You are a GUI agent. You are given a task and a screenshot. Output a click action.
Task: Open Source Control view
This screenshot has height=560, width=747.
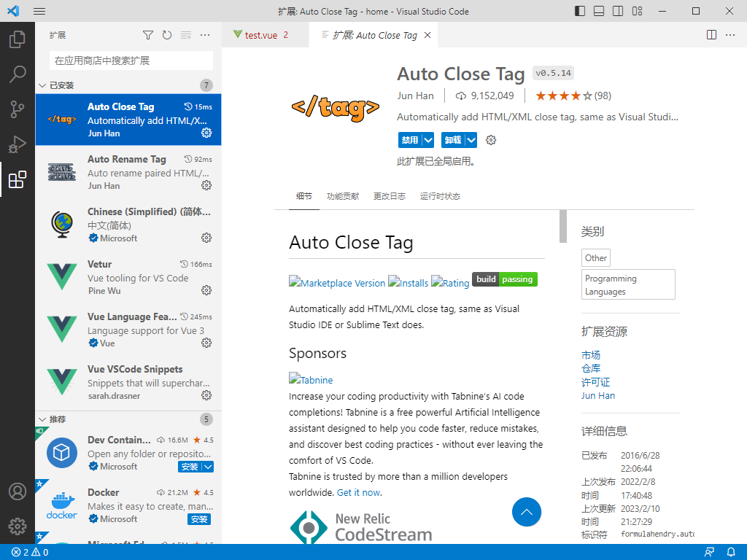[x=18, y=109]
